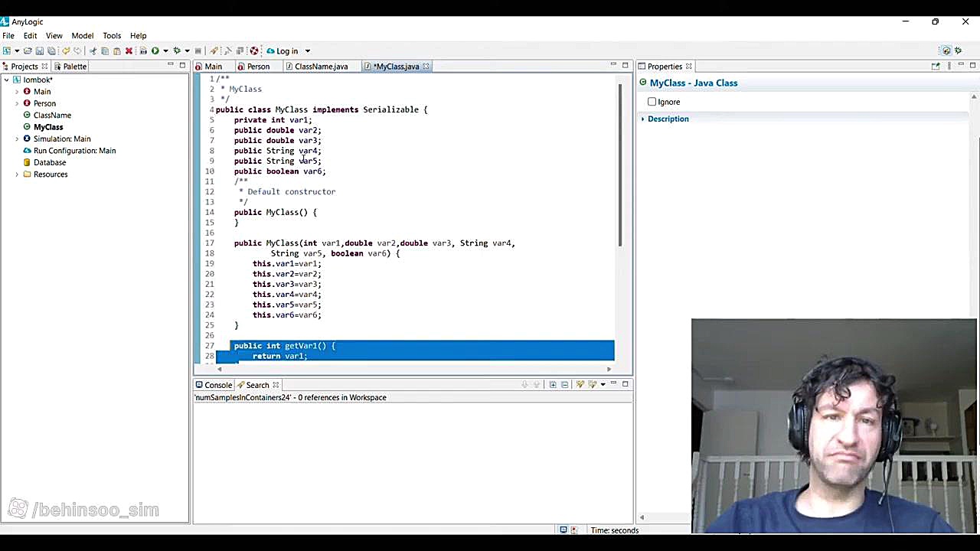Click Collapse All icon in Search view
The image size is (980, 551).
(x=565, y=385)
